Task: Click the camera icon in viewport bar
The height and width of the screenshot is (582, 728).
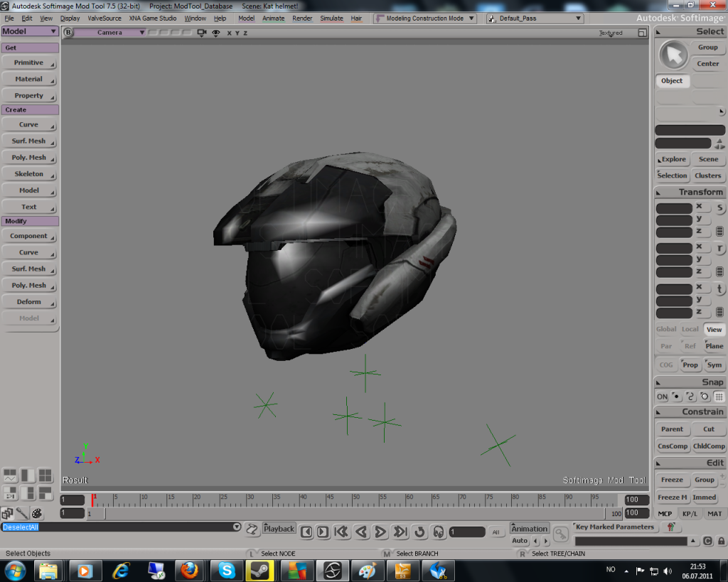Action: coord(201,33)
